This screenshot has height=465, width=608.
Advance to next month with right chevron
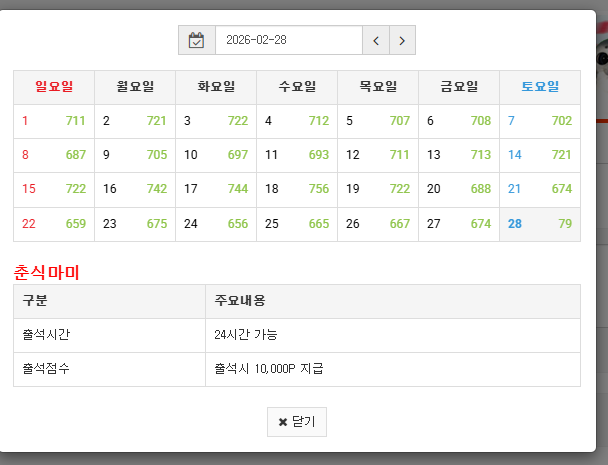[402, 41]
